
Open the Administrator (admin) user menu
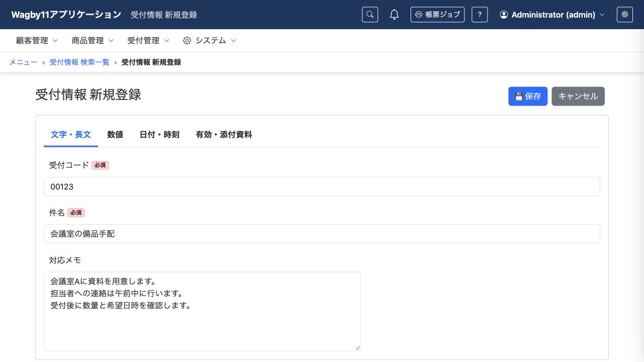click(552, 15)
